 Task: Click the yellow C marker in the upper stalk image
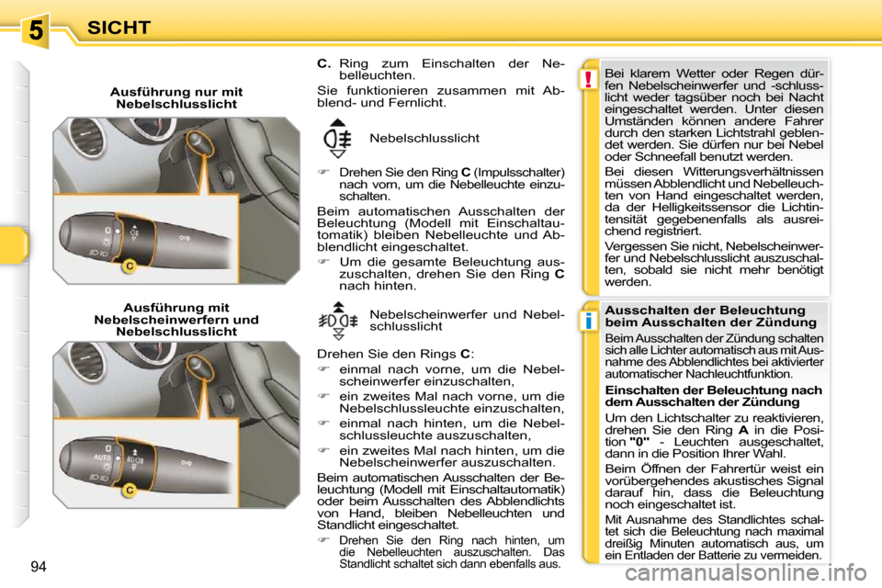[130, 266]
